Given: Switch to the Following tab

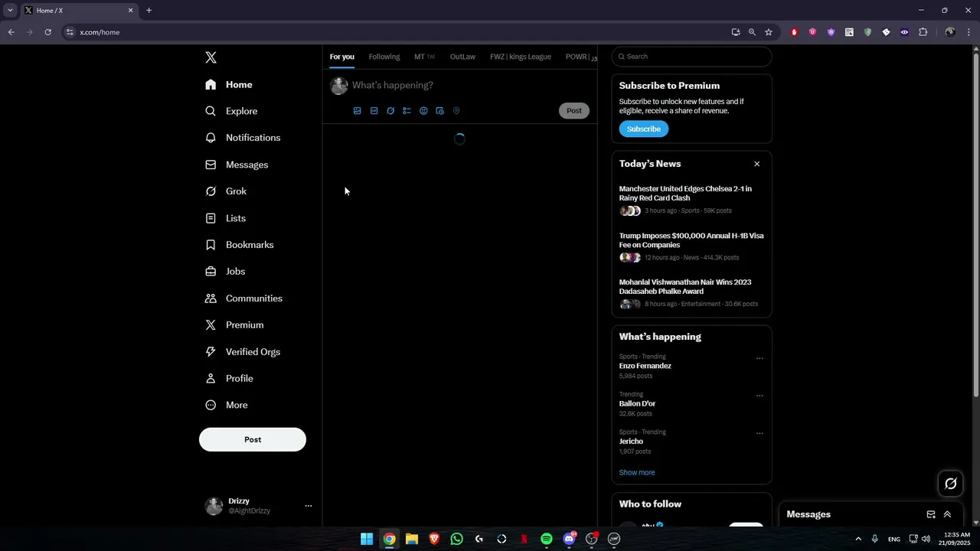Looking at the screenshot, I should point(384,57).
